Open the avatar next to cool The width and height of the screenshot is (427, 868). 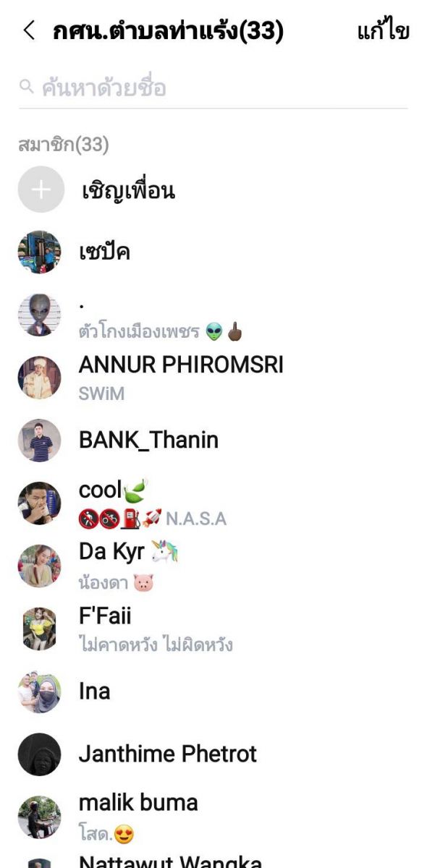click(x=40, y=503)
